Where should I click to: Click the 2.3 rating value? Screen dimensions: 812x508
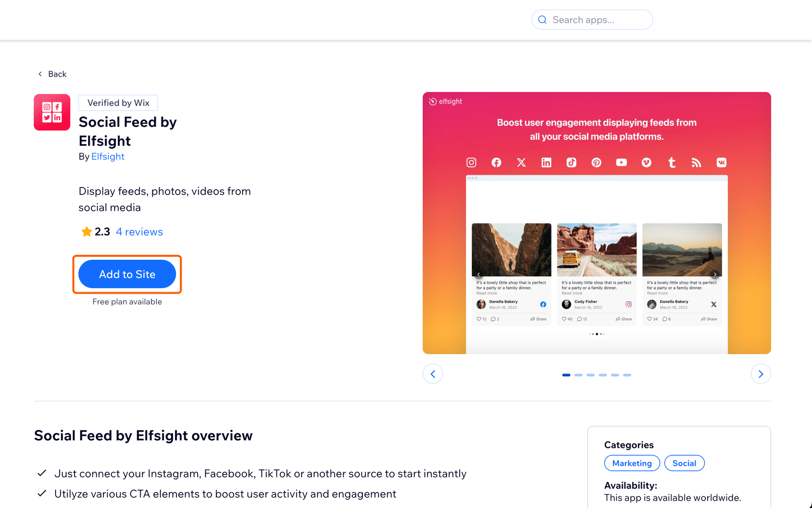pos(102,232)
